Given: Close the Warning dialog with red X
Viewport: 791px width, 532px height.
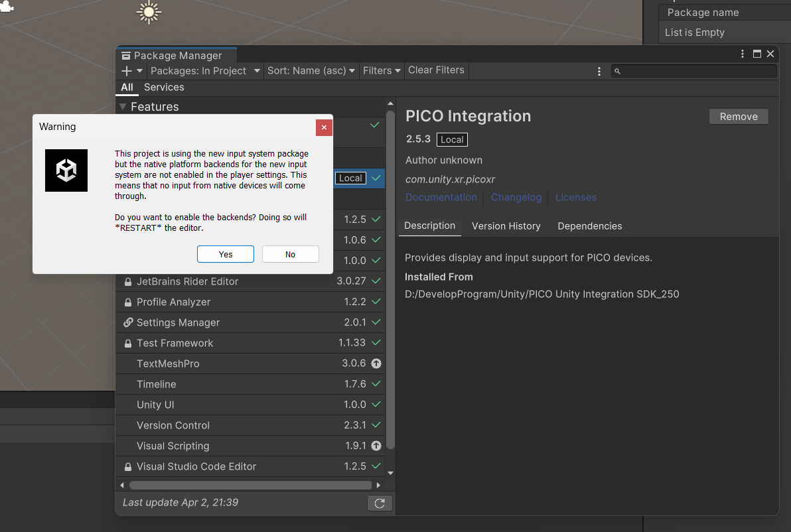Looking at the screenshot, I should [324, 127].
